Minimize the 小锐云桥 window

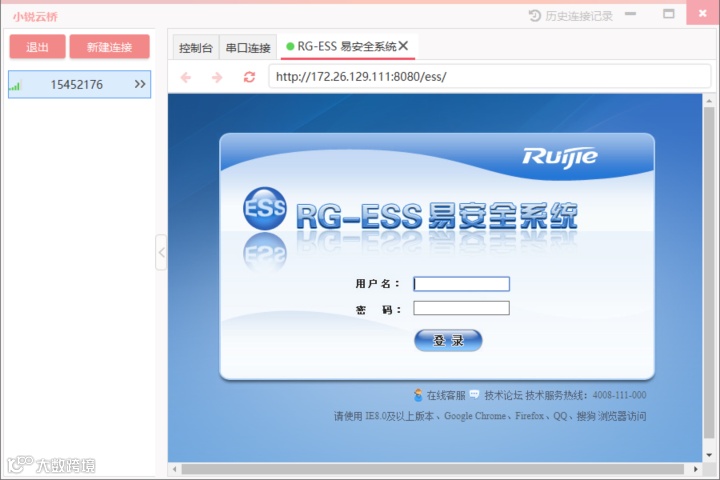[x=630, y=14]
